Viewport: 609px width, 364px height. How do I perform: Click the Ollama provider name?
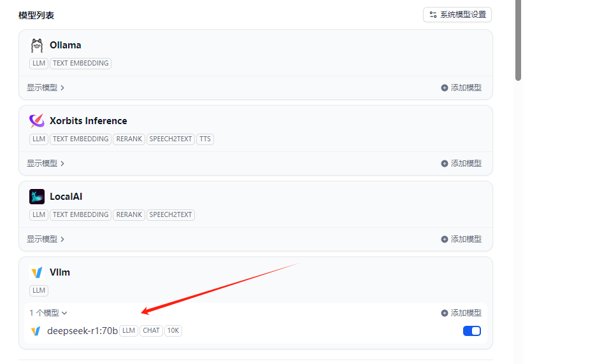[x=65, y=45]
